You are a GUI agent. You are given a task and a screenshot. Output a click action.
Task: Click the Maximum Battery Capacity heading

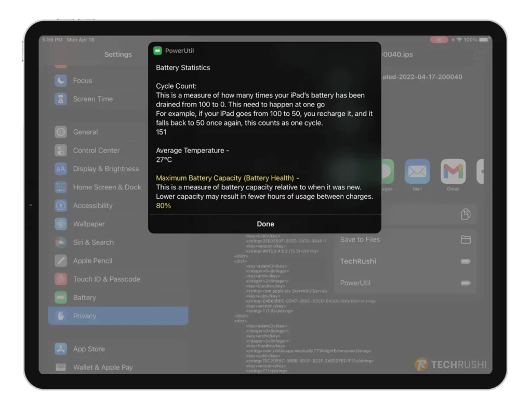pyautogui.click(x=228, y=178)
